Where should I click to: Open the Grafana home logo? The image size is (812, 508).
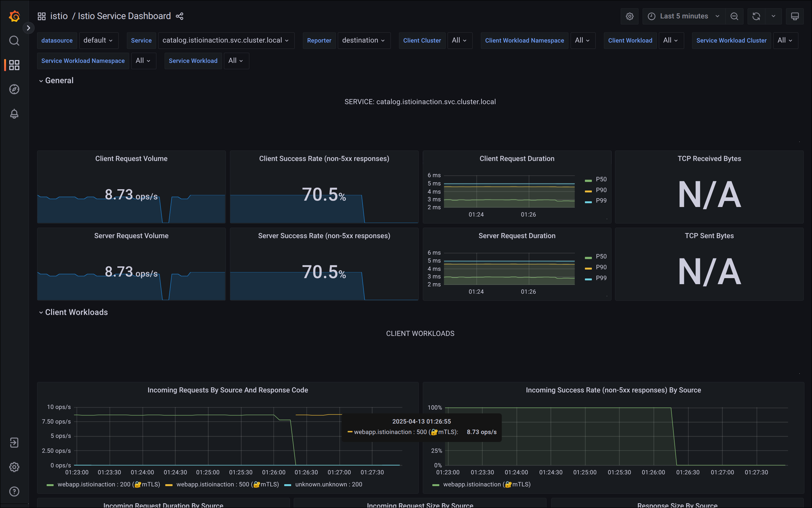coord(14,16)
